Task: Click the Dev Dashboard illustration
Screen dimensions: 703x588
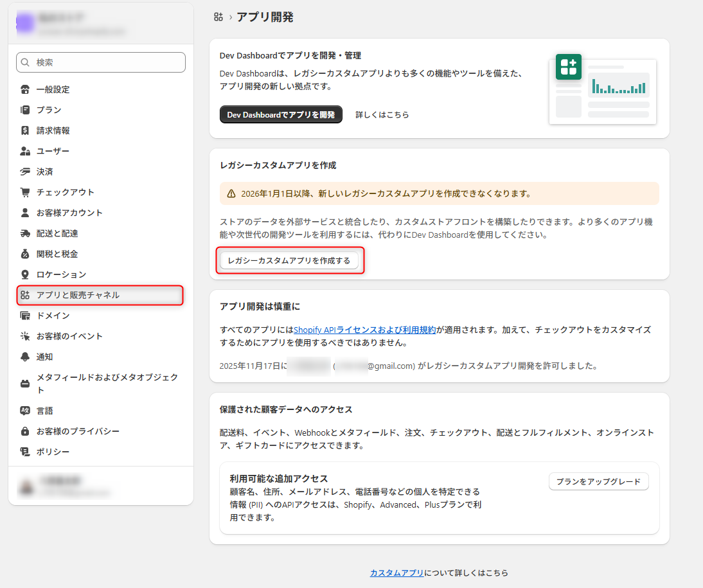Action: pyautogui.click(x=603, y=89)
